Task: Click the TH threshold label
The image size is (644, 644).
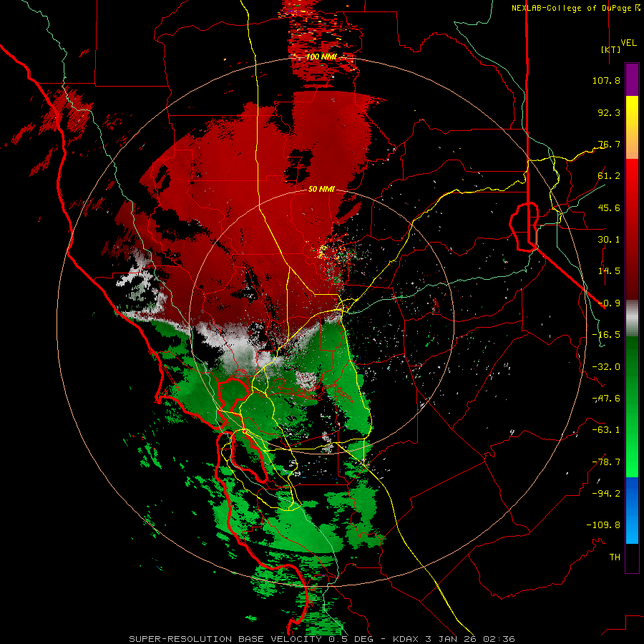Action: click(615, 557)
